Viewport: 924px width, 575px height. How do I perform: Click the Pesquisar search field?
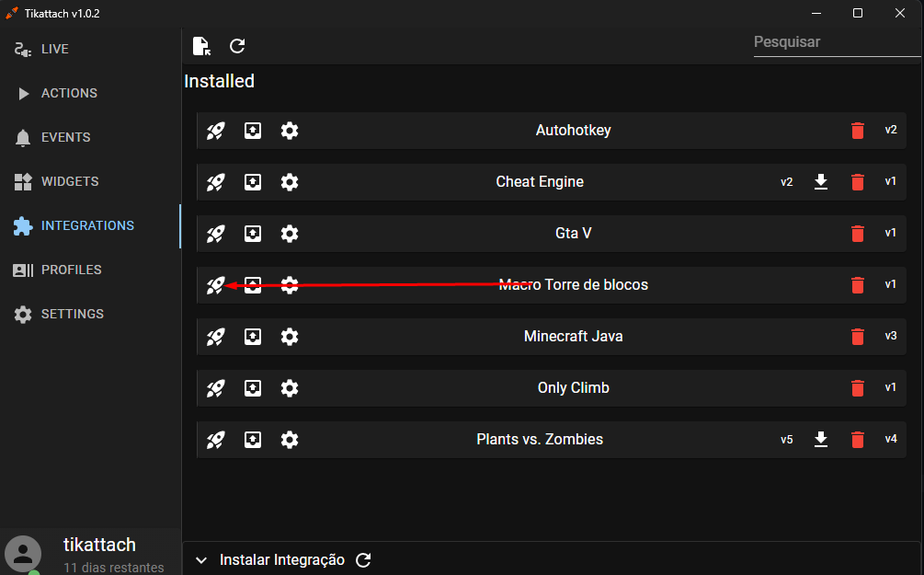[x=837, y=42]
